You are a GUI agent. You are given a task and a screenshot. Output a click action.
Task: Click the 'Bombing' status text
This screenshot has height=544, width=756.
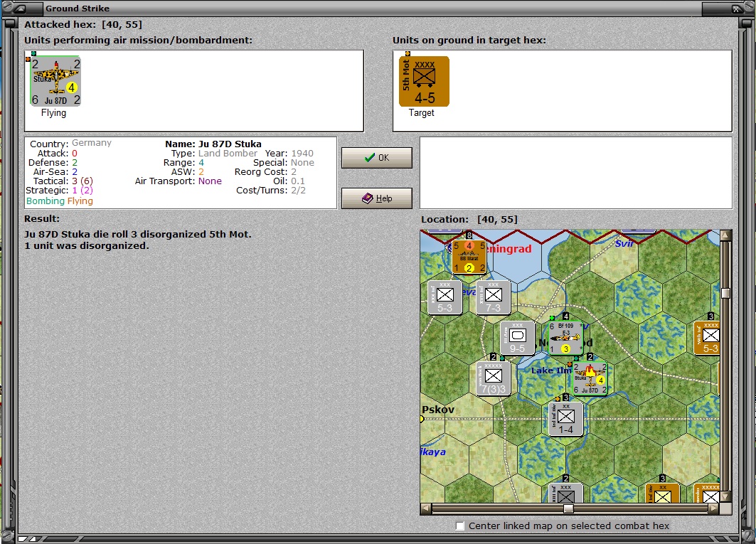[x=46, y=201]
